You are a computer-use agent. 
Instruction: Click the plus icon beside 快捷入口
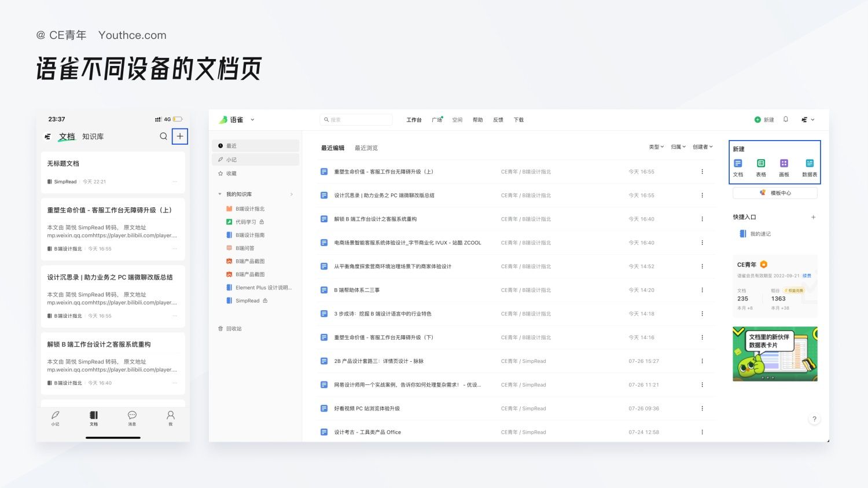[x=813, y=217]
